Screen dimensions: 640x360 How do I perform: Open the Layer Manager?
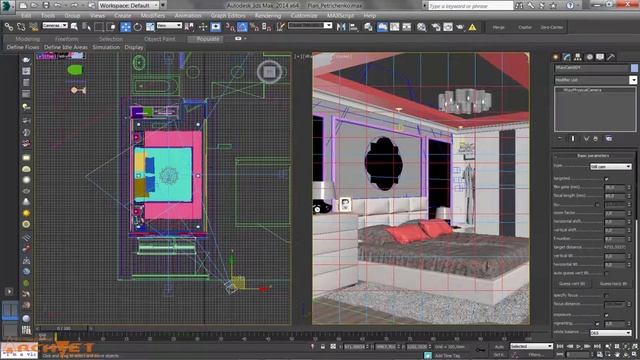click(368, 27)
